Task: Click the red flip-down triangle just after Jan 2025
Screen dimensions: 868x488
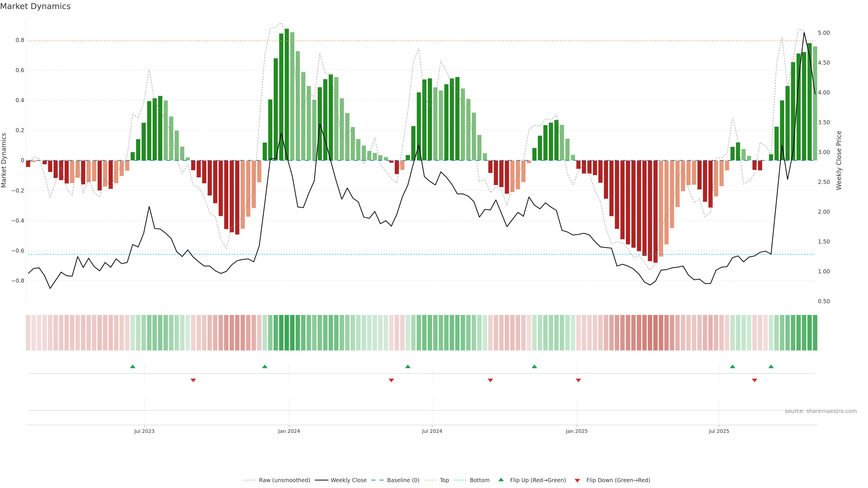Action: (x=578, y=380)
